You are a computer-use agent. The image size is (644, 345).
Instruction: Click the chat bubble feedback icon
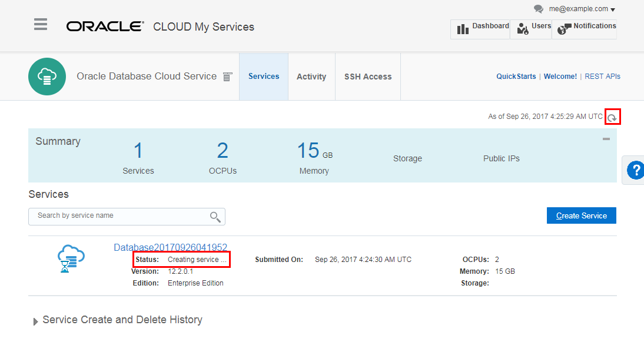coord(538,9)
